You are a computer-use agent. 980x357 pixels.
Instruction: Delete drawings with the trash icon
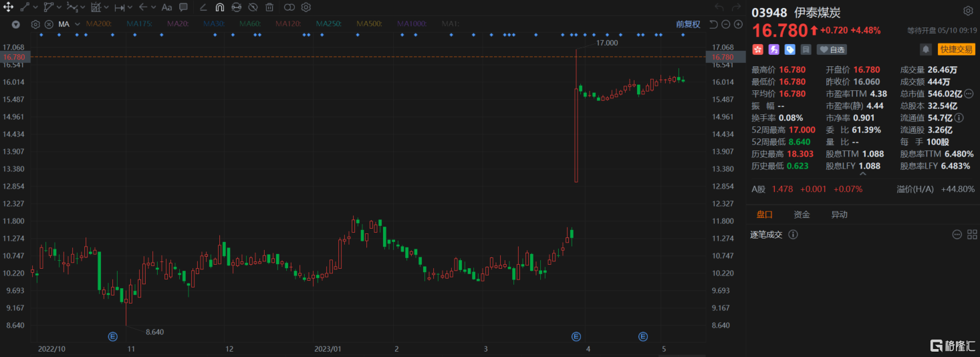coord(269,7)
